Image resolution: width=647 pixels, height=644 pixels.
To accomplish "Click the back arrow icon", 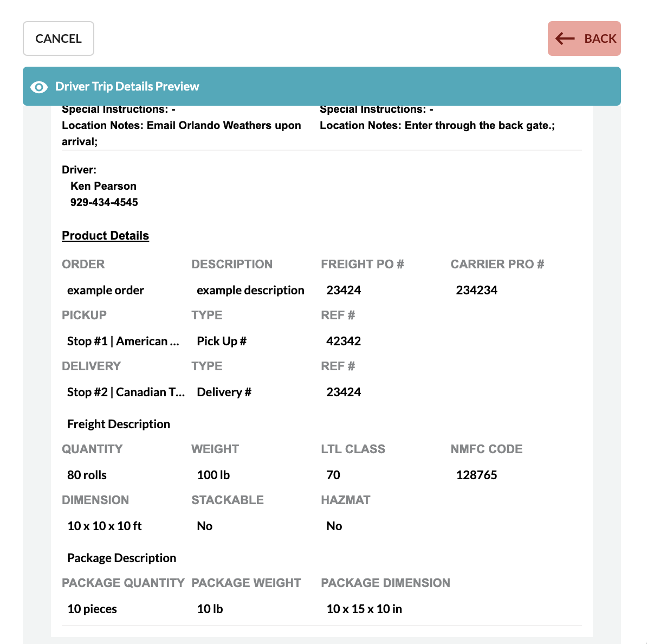I will 565,38.
